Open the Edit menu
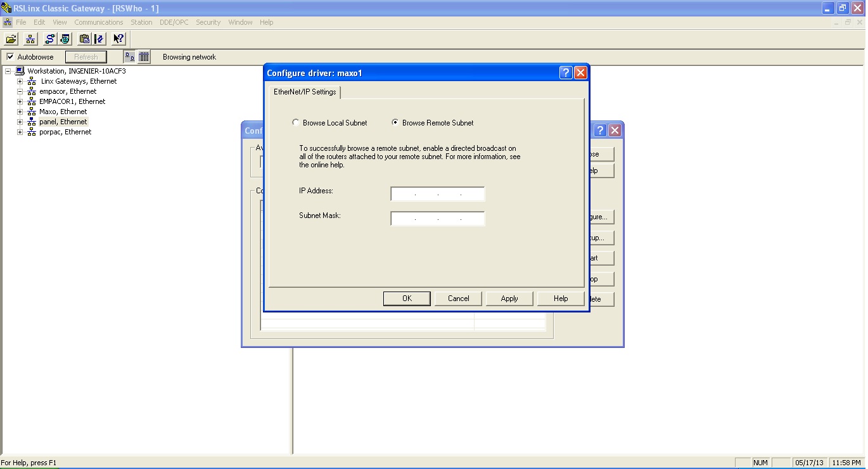Screen dimensions: 868x469 [39, 22]
